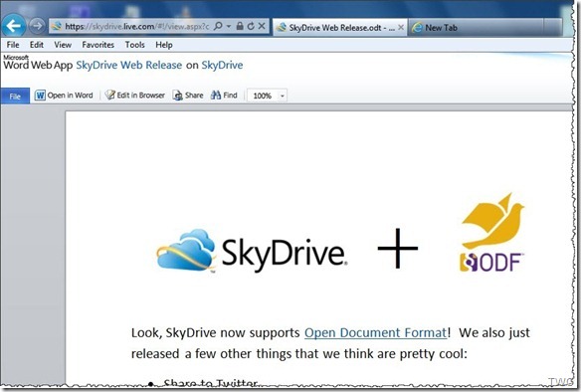The height and width of the screenshot is (392, 581).
Task: Switch to SkyDrive Web Release.odt tab
Action: (339, 28)
